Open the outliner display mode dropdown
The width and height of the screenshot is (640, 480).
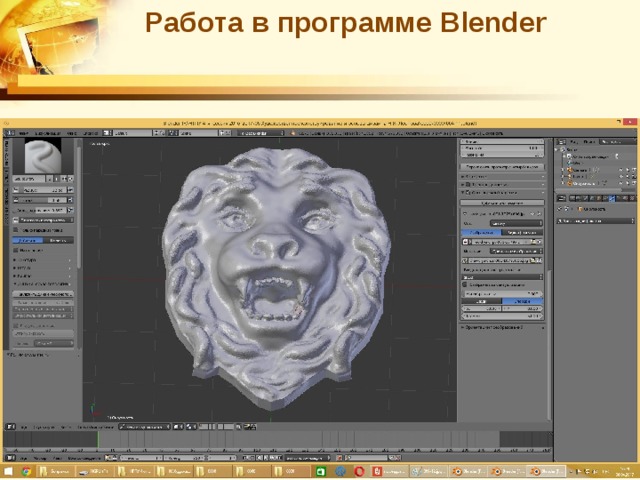pos(618,142)
